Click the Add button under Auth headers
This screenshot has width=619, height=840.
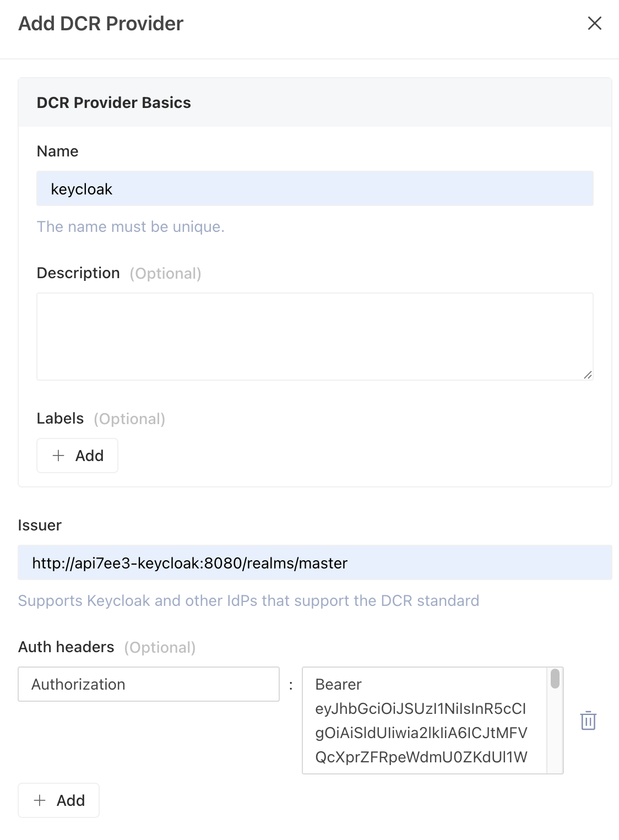(x=58, y=800)
